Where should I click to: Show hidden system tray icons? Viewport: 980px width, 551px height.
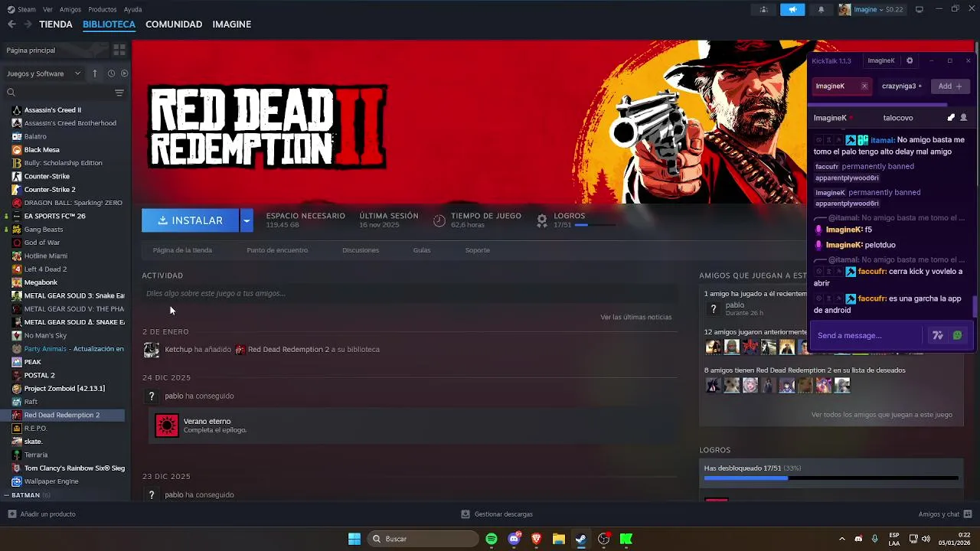pyautogui.click(x=841, y=539)
